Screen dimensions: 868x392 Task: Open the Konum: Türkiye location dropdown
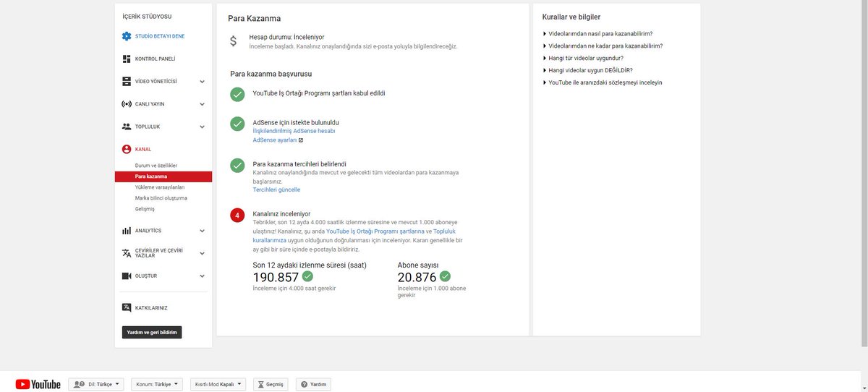157,384
